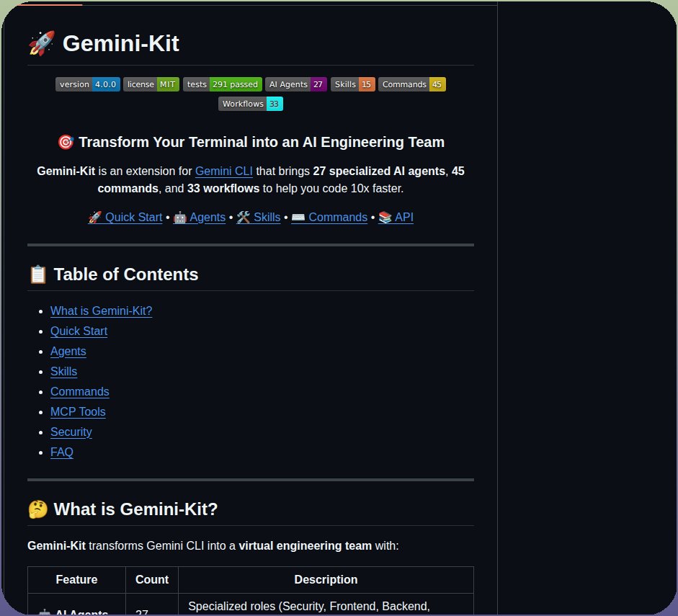Click the license MIT badge
Viewport: 678px width, 616px height.
151,84
